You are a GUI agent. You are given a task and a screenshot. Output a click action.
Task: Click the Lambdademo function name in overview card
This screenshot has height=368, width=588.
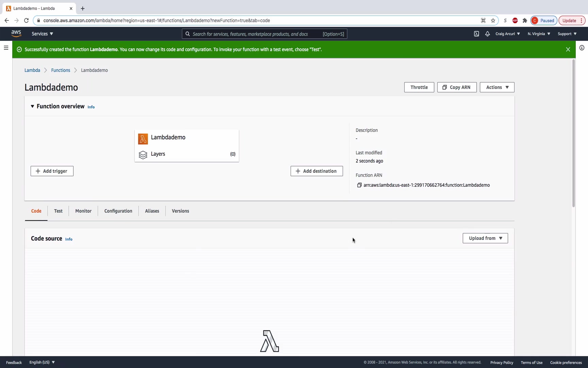168,137
